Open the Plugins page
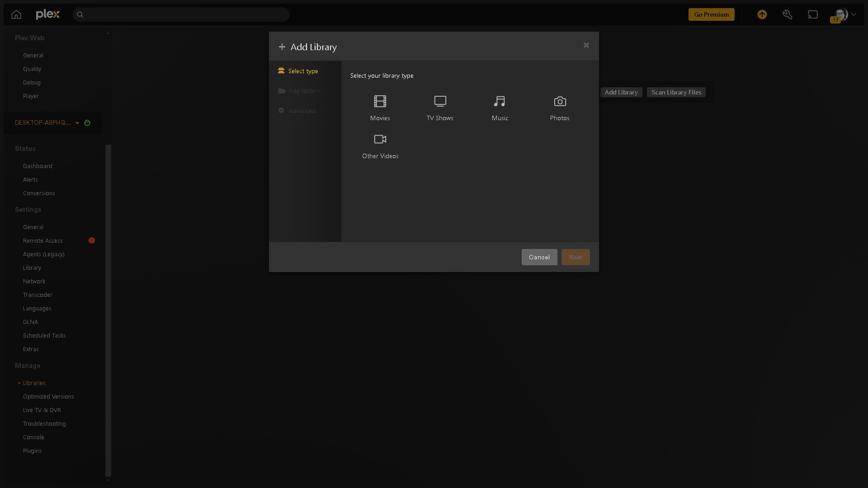 (x=32, y=450)
